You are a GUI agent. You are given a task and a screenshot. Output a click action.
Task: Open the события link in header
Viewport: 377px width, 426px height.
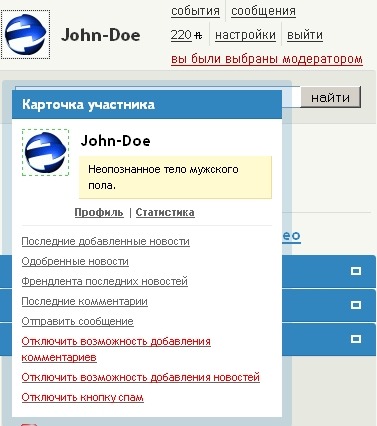pos(195,11)
